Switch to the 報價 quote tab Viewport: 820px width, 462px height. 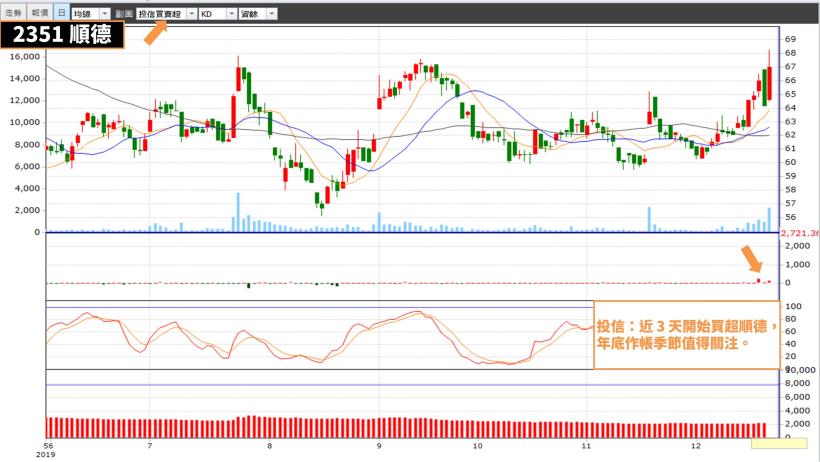click(x=40, y=13)
